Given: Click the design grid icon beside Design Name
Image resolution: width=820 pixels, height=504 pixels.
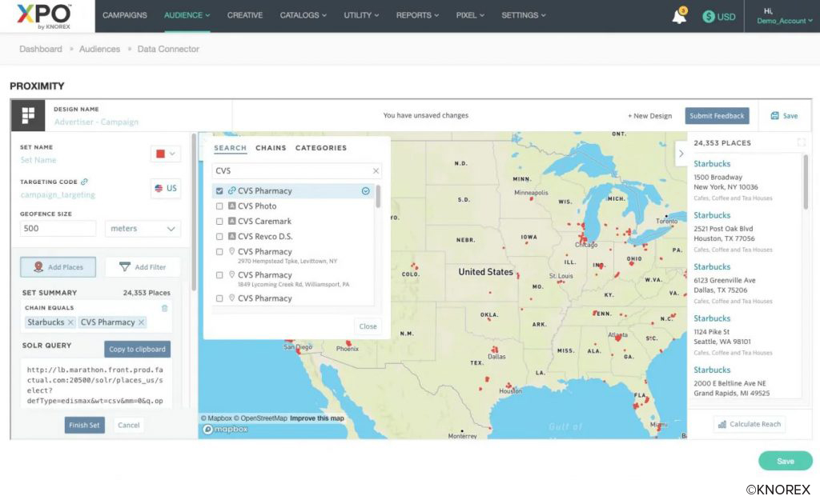Looking at the screenshot, I should [x=28, y=116].
